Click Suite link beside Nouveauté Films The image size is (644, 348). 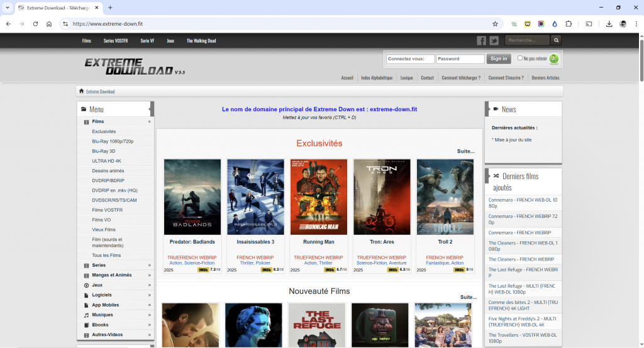pos(468,297)
